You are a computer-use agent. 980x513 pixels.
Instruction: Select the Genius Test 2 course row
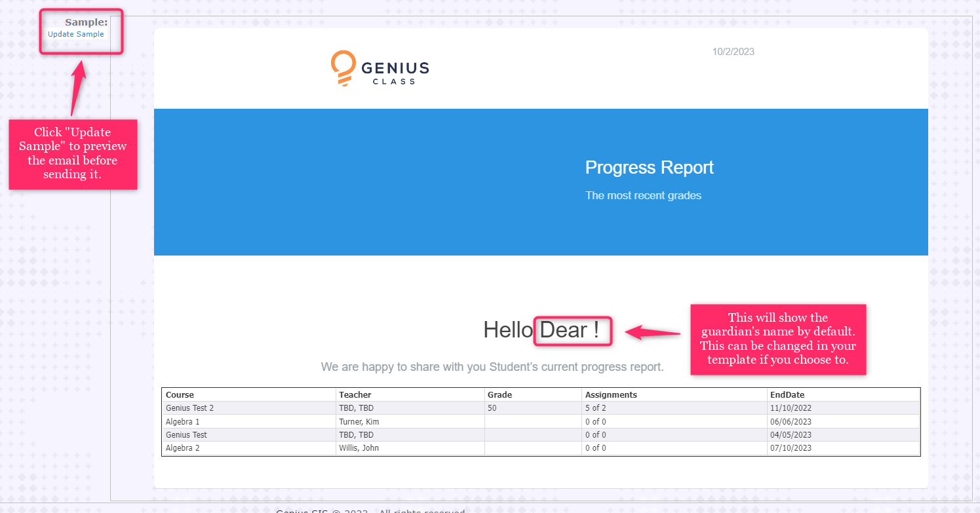click(190, 408)
